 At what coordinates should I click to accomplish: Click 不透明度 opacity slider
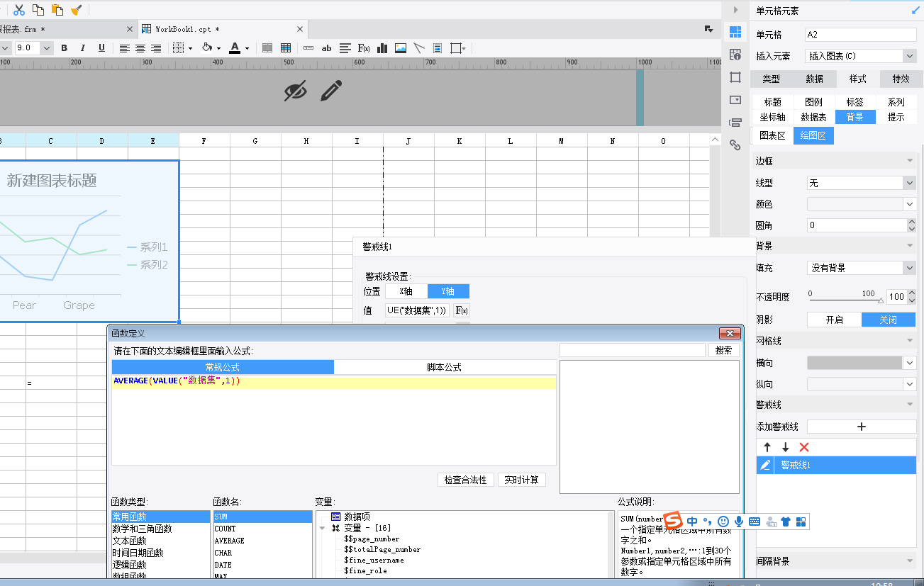click(x=845, y=300)
